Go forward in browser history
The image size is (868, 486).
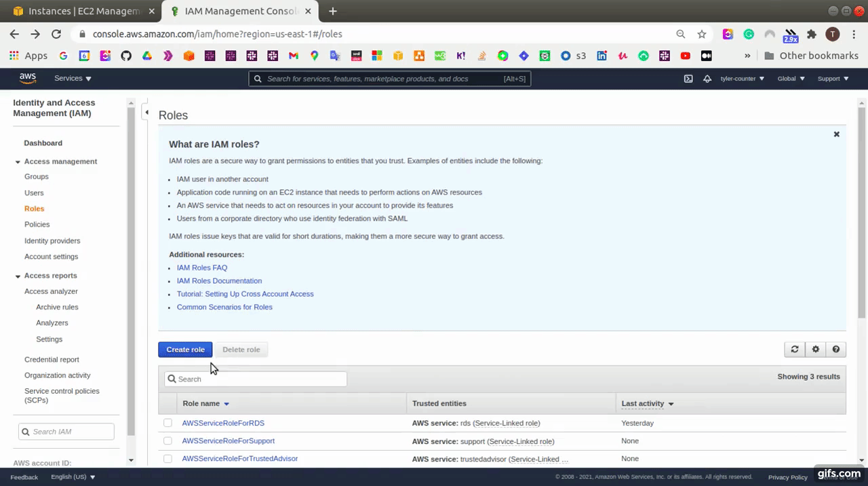[x=35, y=34]
